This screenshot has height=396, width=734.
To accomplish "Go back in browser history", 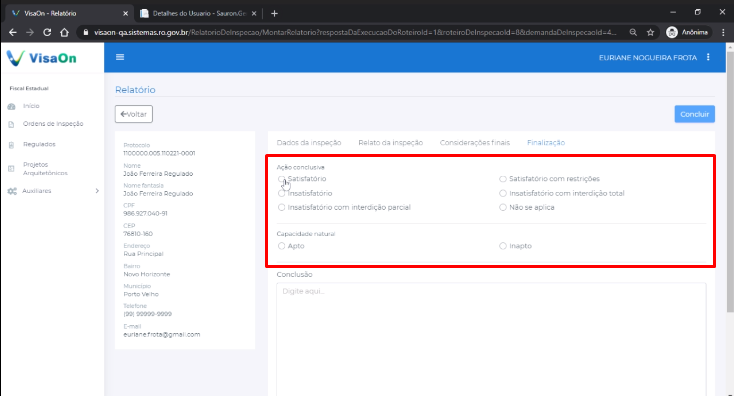I will tap(13, 32).
